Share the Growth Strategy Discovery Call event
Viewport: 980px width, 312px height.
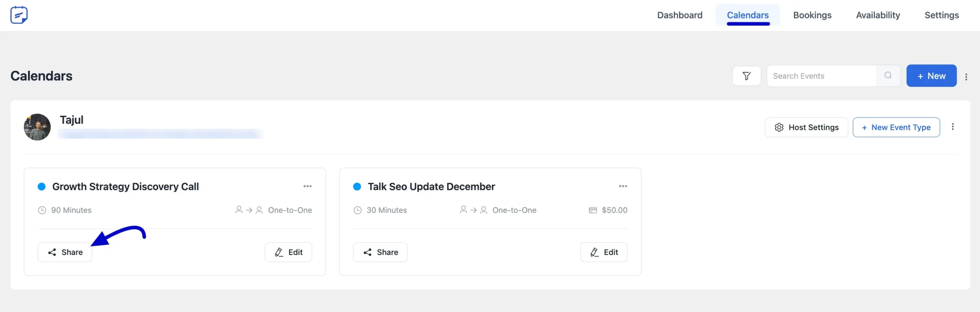[65, 252]
